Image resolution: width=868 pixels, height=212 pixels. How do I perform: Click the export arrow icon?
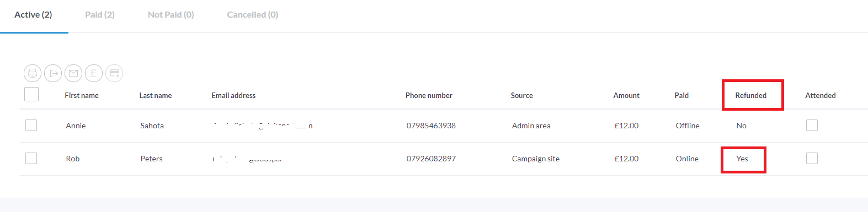click(x=53, y=73)
